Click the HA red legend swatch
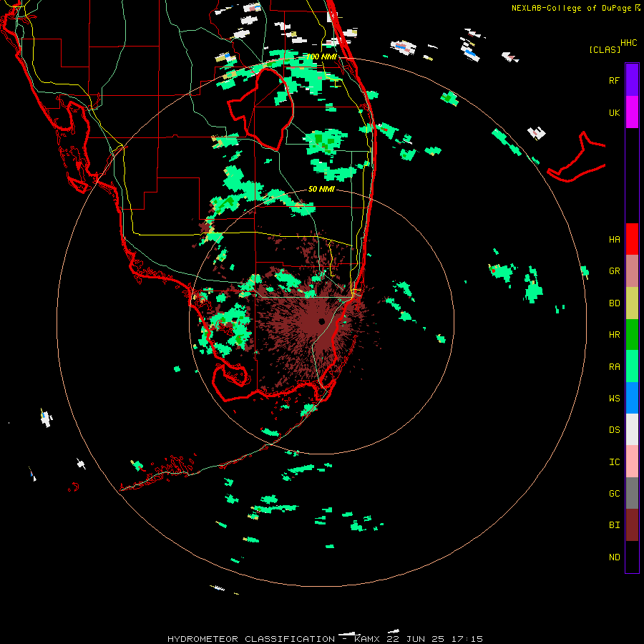The height and width of the screenshot is (644, 644). tap(632, 239)
